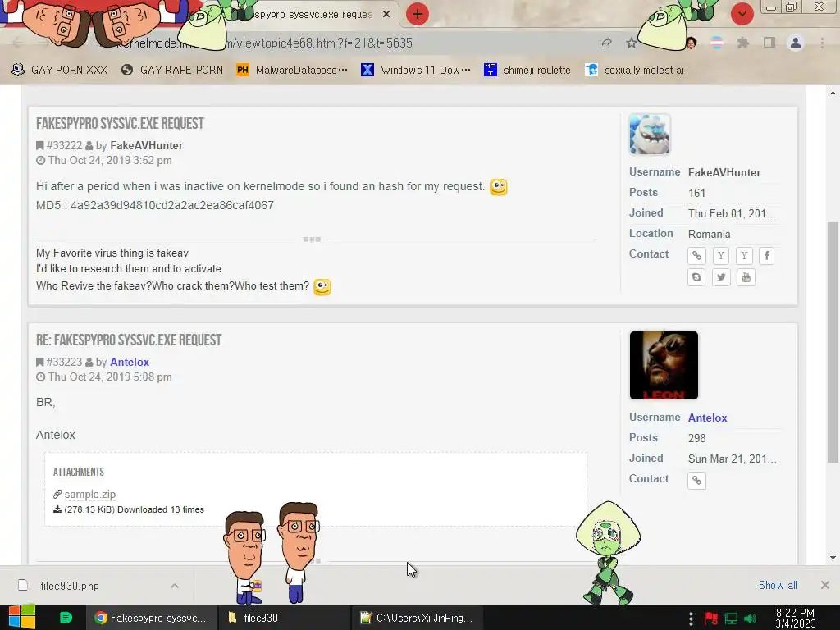Toggle the browser side panel icon
The height and width of the screenshot is (630, 840).
tap(769, 43)
